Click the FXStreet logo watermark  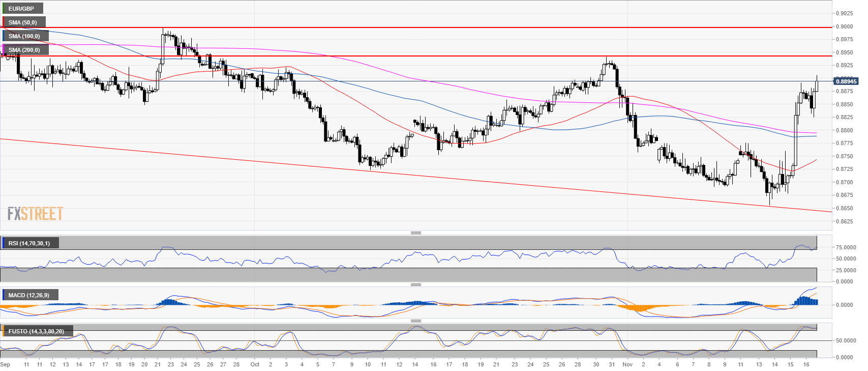[35, 214]
